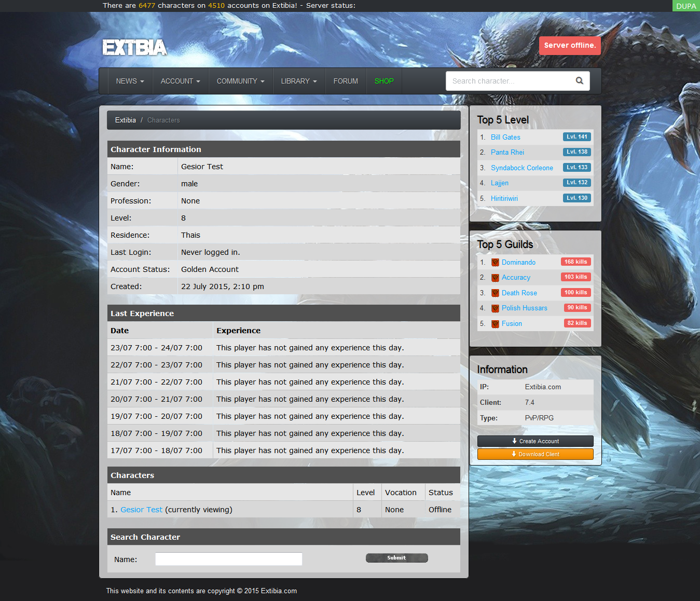Click the Polish Hussars guild emblem icon
The width and height of the screenshot is (700, 601).
point(495,308)
